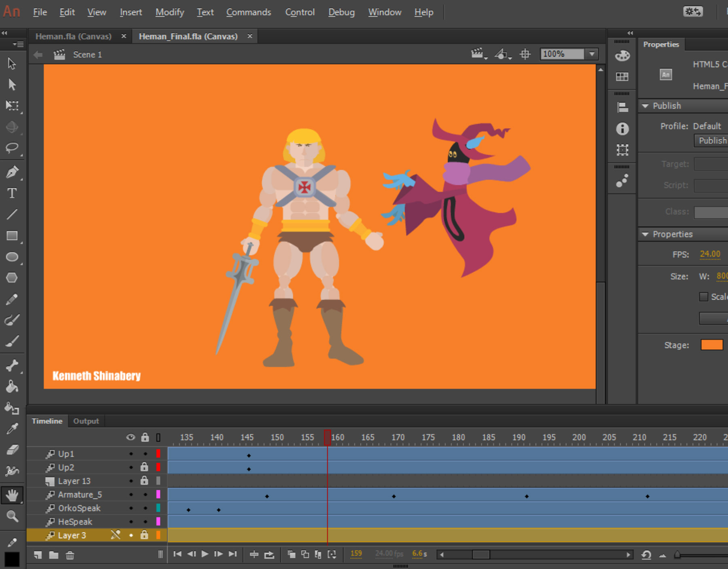Toggle lock for all layers header

click(x=145, y=437)
